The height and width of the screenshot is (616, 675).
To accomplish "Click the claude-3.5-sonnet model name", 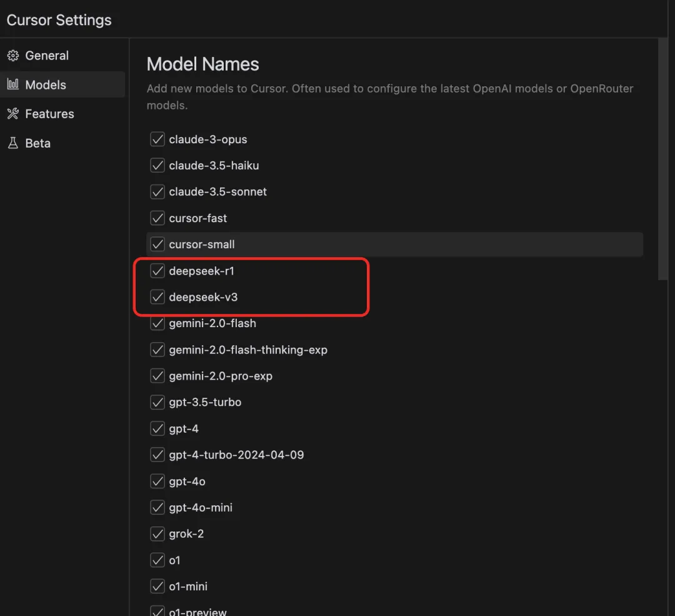I will point(218,192).
